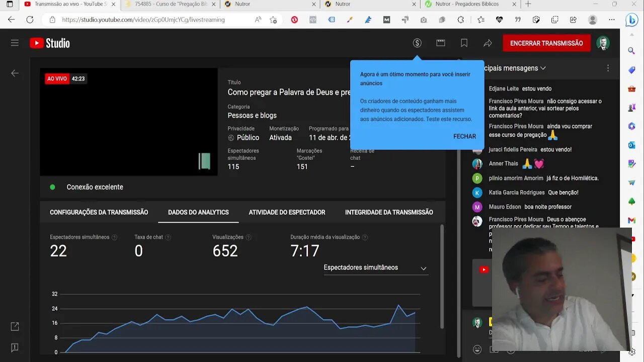Click the 7:17 average duration value
This screenshot has width=644, height=362.
[x=305, y=251]
